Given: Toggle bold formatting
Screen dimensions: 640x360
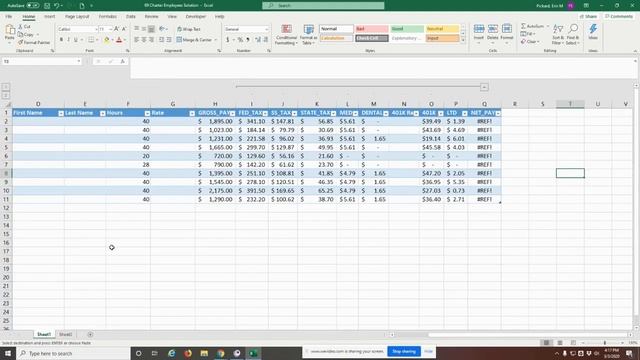Looking at the screenshot, I should click(x=61, y=40).
